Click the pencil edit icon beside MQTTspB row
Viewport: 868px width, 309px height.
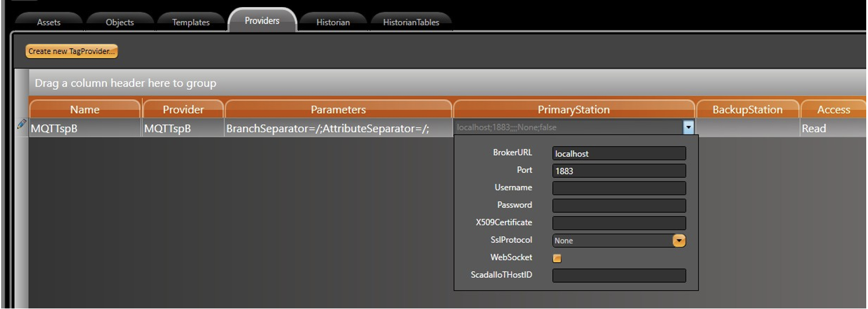(x=21, y=124)
